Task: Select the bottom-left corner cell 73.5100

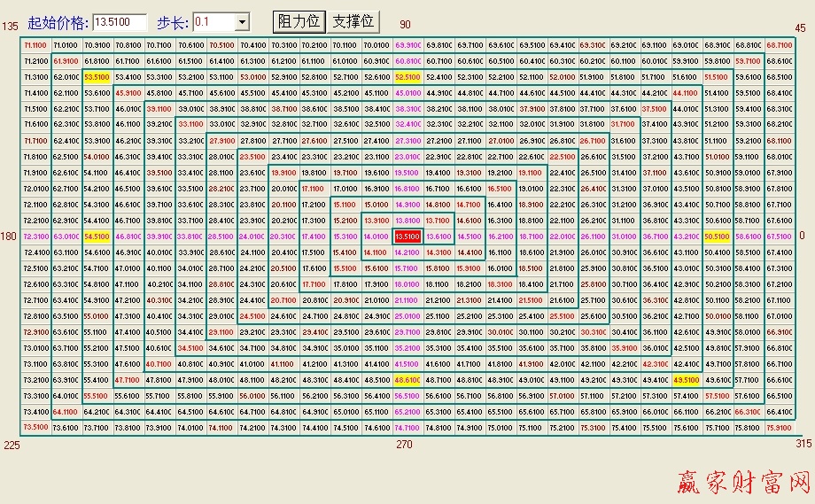Action: pyautogui.click(x=35, y=427)
